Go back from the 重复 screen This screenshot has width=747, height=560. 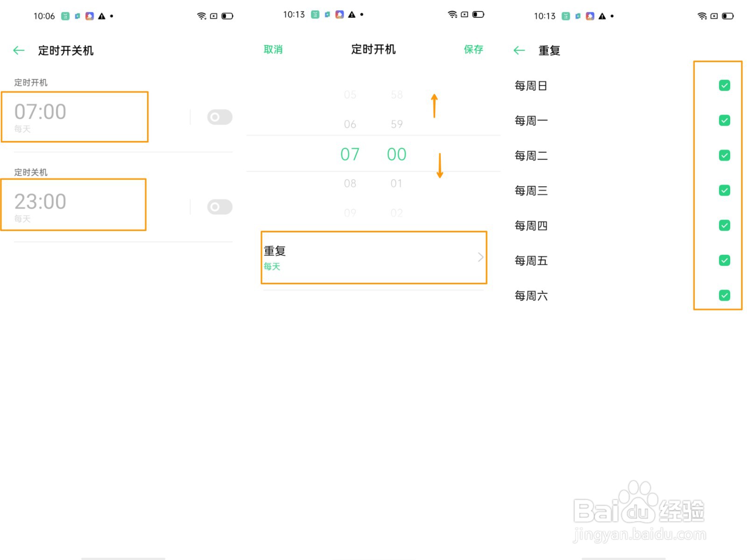point(519,50)
